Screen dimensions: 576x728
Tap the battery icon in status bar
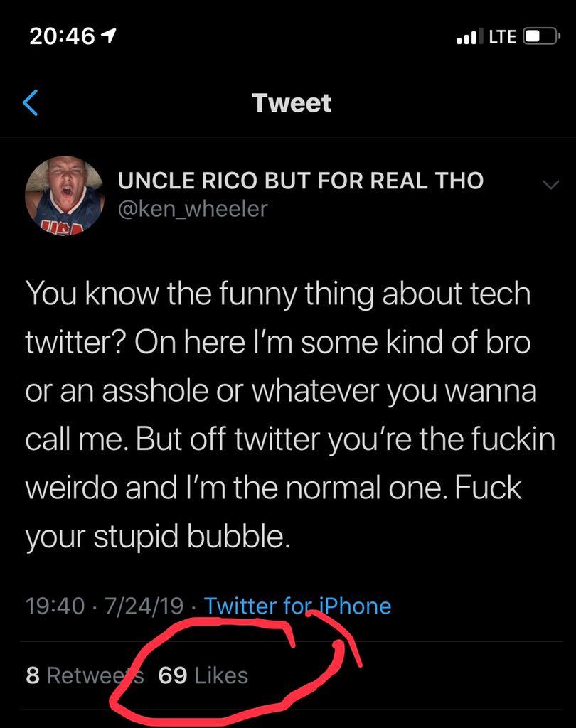(540, 37)
